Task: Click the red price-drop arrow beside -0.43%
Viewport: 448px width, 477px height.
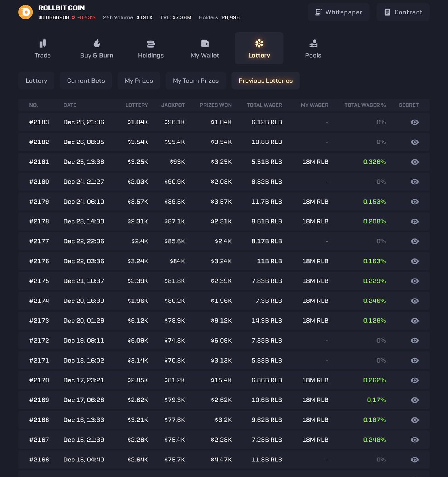Action: tap(73, 17)
